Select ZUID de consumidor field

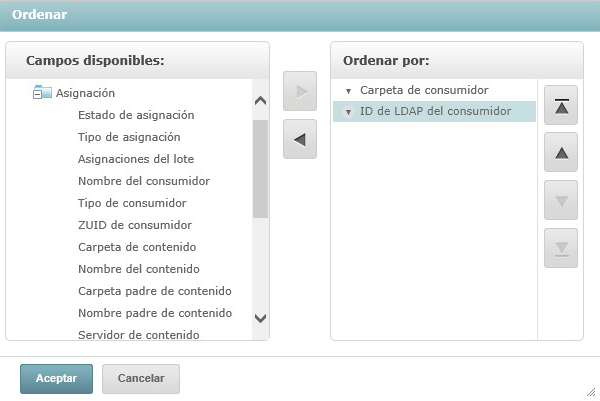(135, 225)
